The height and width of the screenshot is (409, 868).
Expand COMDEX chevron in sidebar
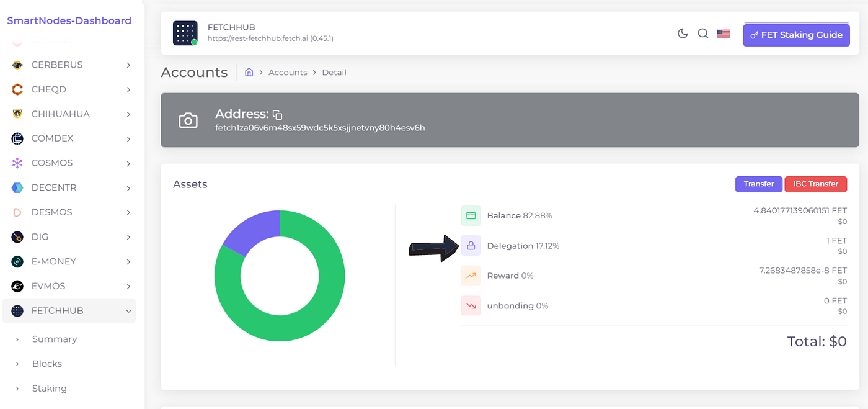[128, 139]
